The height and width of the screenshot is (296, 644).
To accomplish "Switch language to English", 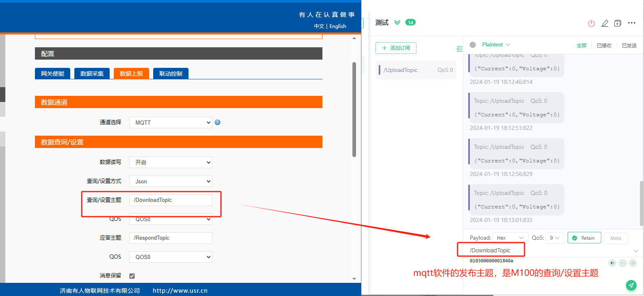I will click(x=338, y=26).
